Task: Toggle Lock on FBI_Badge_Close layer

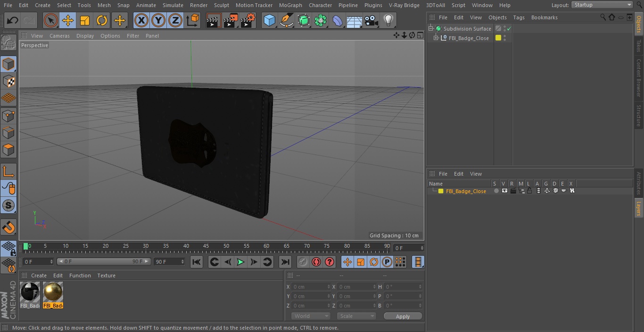Action: [x=530, y=191]
